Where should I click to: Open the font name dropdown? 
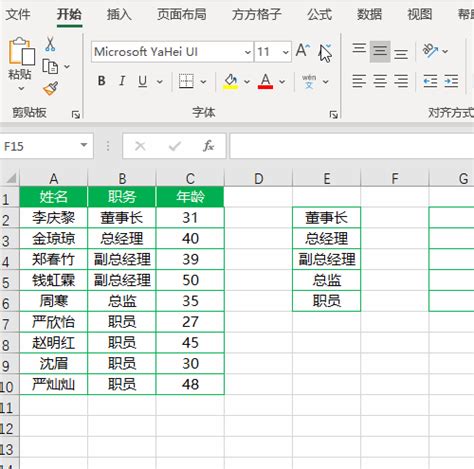248,52
